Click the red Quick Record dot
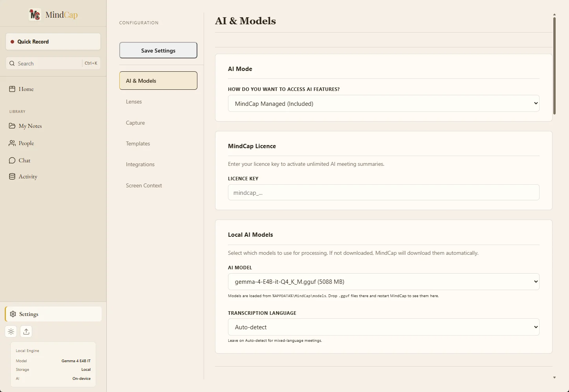Image resolution: width=569 pixels, height=392 pixels. point(12,42)
